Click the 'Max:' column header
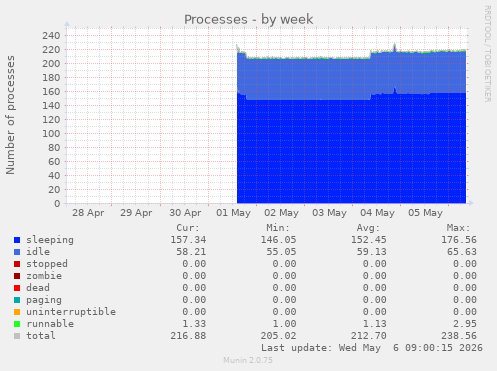The height and width of the screenshot is (371, 497). [458, 228]
